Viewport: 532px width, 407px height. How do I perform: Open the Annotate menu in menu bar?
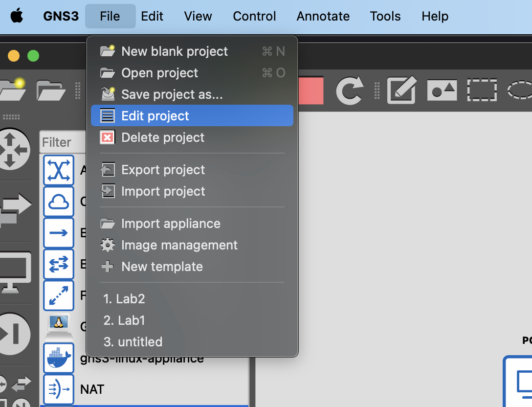click(x=323, y=16)
